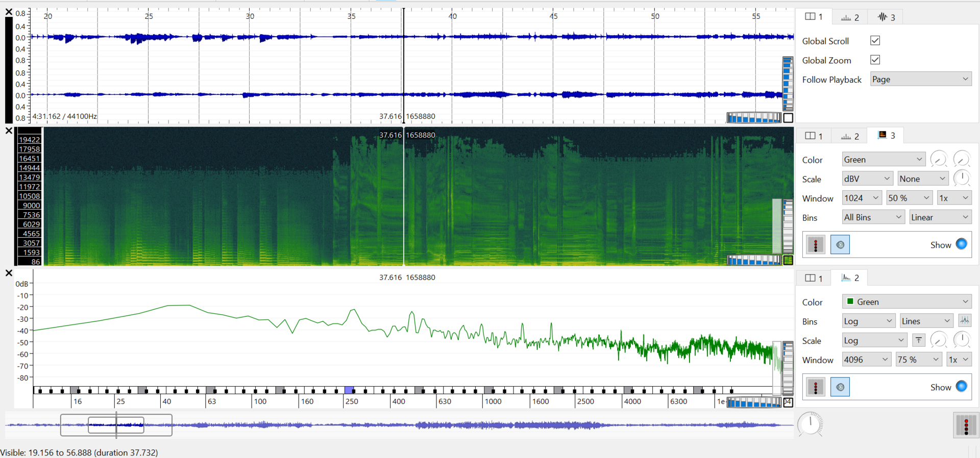The width and height of the screenshot is (980, 458).
Task: Click the waveform pane vertical zoom thumbwheel
Action: tap(788, 84)
